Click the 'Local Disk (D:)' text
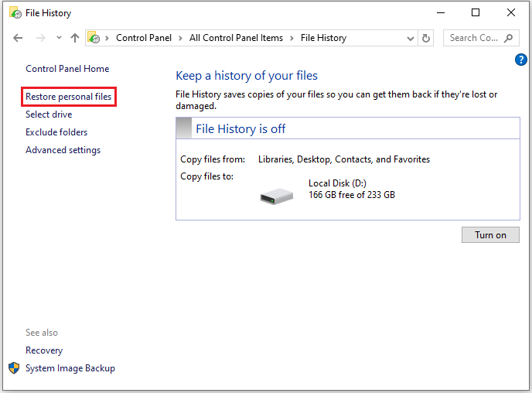The width and height of the screenshot is (532, 393). 337,183
